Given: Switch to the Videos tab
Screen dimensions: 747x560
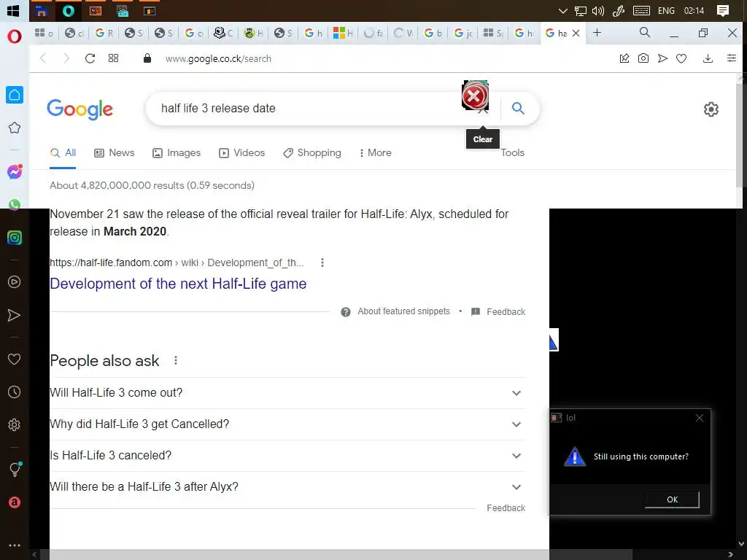Looking at the screenshot, I should pyautogui.click(x=241, y=153).
